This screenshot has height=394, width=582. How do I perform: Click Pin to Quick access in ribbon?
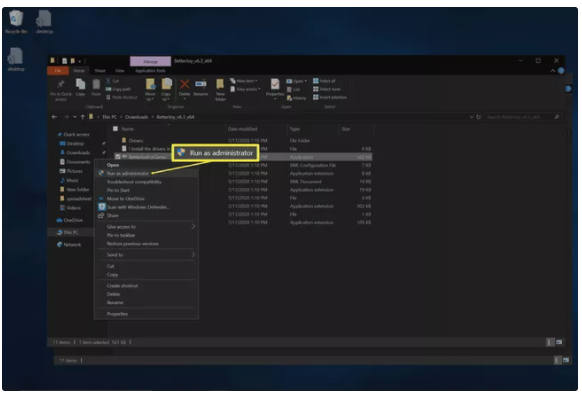coord(61,90)
